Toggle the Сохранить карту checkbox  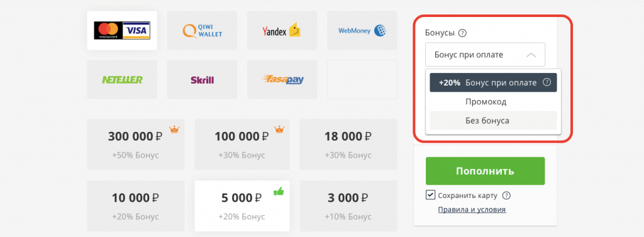coord(430,195)
